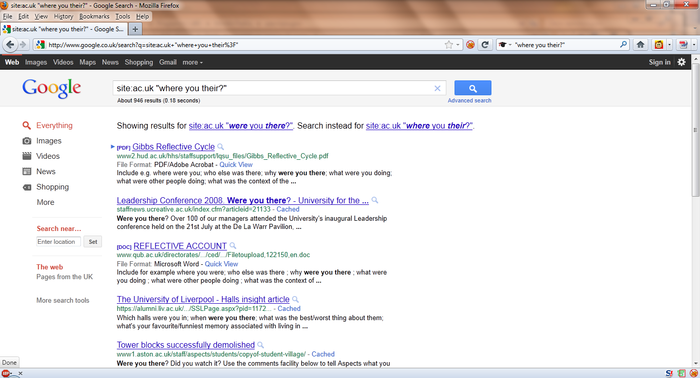Click the S add-on icon in status bar
Screen dimensions: 700x378
tap(669, 374)
